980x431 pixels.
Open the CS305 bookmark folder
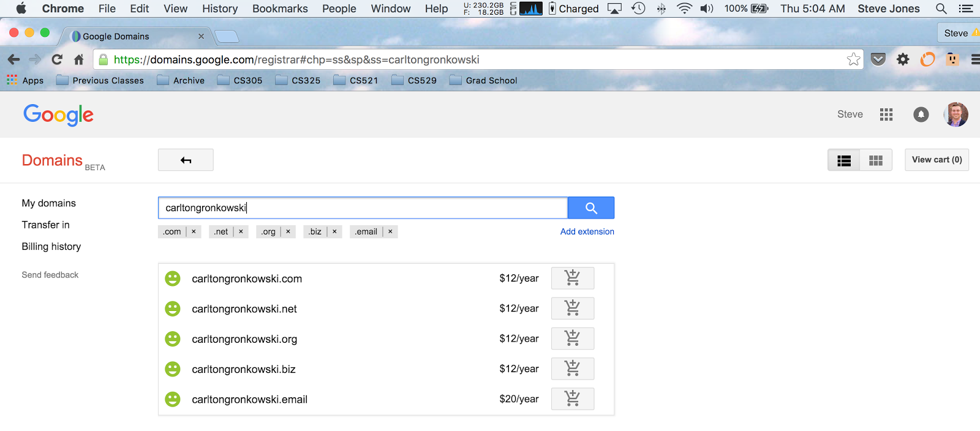tap(240, 80)
